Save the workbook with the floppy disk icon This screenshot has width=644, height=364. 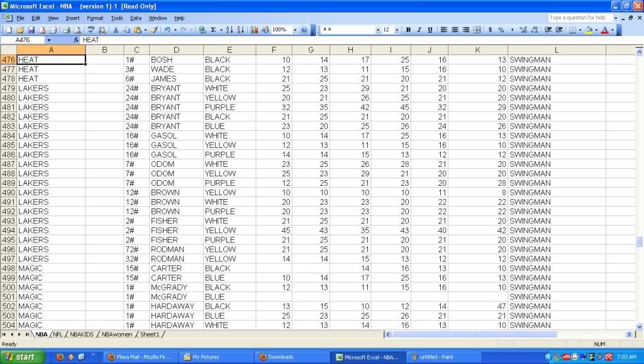(x=31, y=30)
